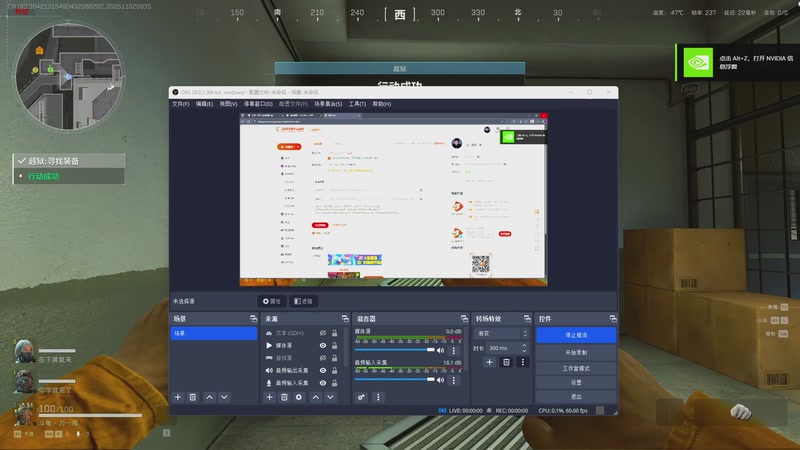Move scene up with the 场景 panel up arrow
The image size is (800, 450).
tap(209, 397)
